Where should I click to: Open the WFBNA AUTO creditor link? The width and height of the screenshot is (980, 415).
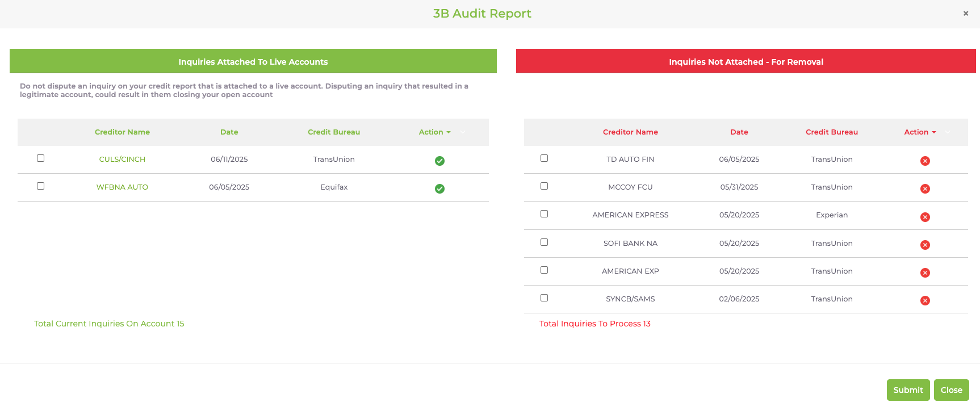click(x=122, y=187)
